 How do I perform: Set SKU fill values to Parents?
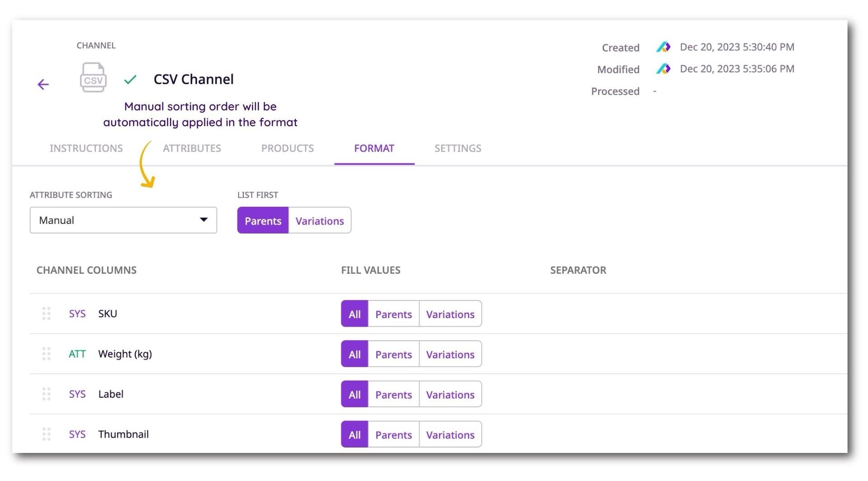click(x=393, y=314)
